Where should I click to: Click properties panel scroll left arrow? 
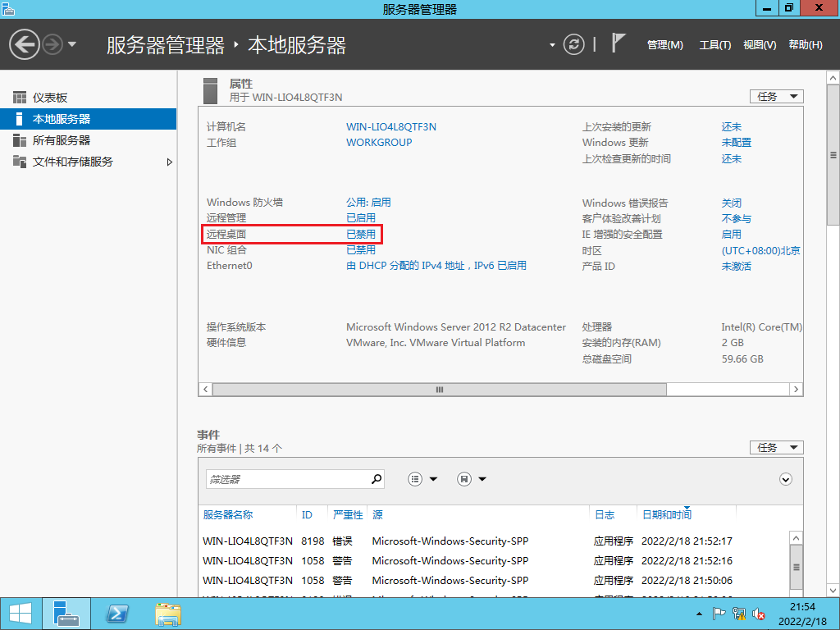[x=206, y=390]
